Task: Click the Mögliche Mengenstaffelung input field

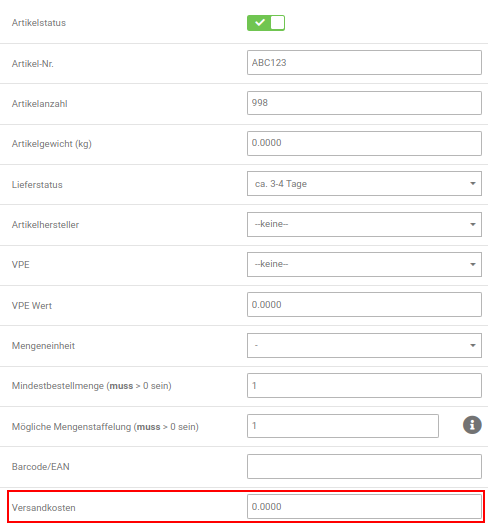Action: click(x=343, y=426)
